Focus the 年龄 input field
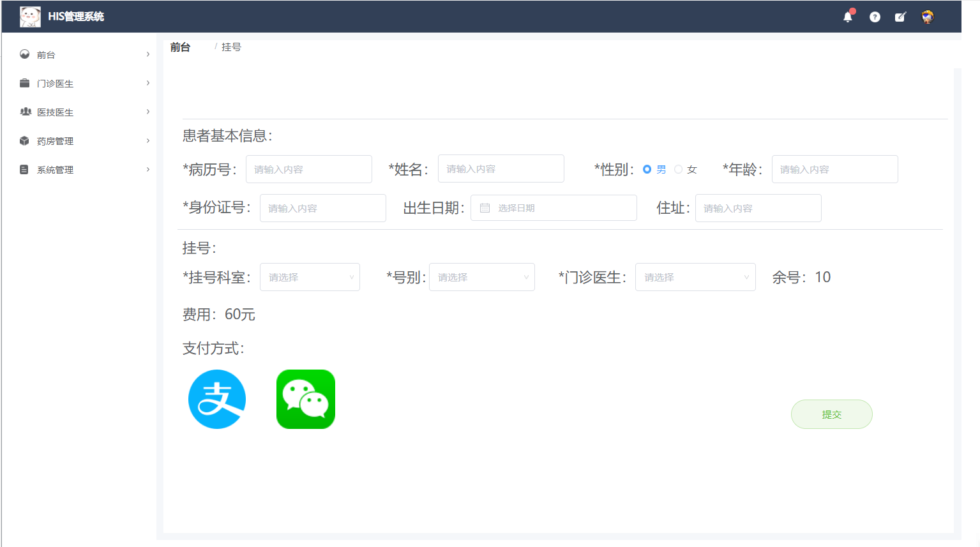Image resolution: width=980 pixels, height=547 pixels. 835,169
